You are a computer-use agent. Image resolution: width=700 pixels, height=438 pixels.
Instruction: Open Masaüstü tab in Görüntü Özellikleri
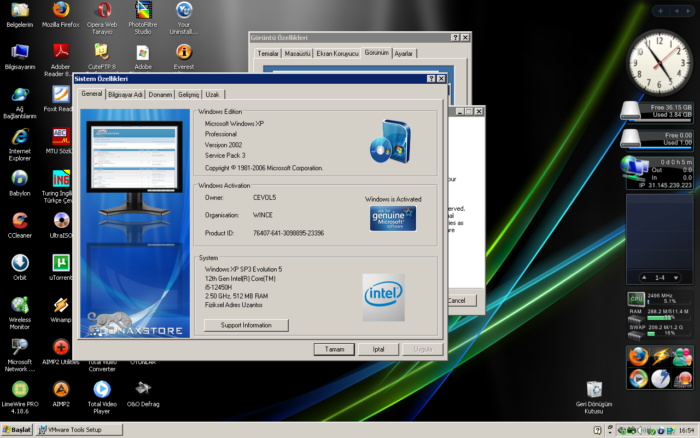pos(297,54)
